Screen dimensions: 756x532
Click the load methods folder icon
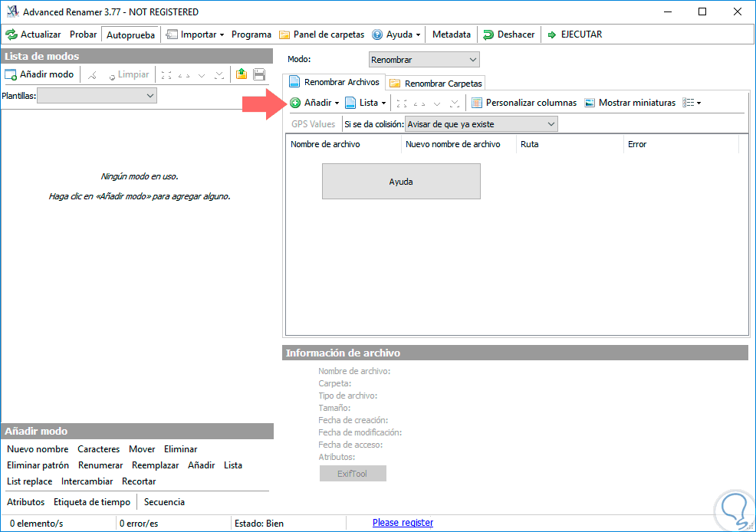pyautogui.click(x=242, y=74)
